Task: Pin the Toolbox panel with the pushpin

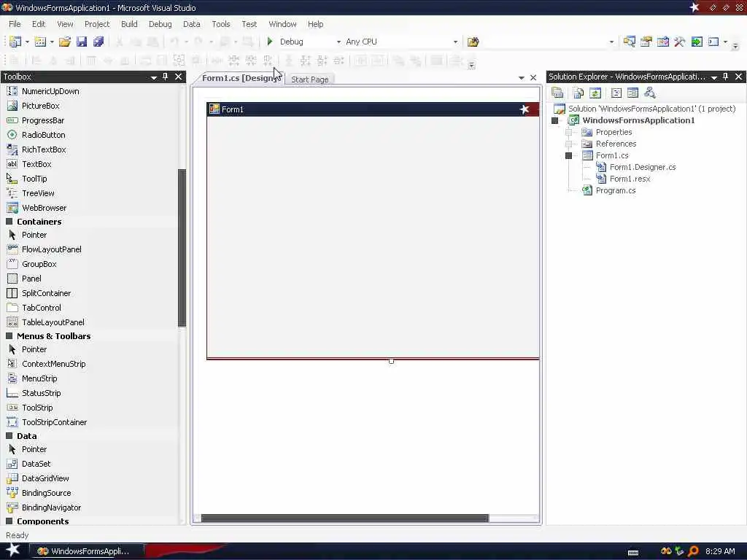Action: coord(166,76)
